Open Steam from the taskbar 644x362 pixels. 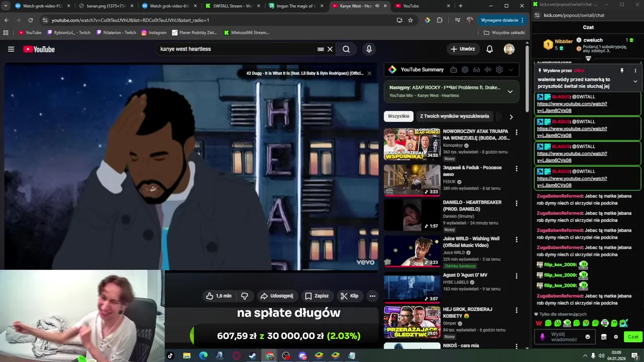click(x=253, y=356)
